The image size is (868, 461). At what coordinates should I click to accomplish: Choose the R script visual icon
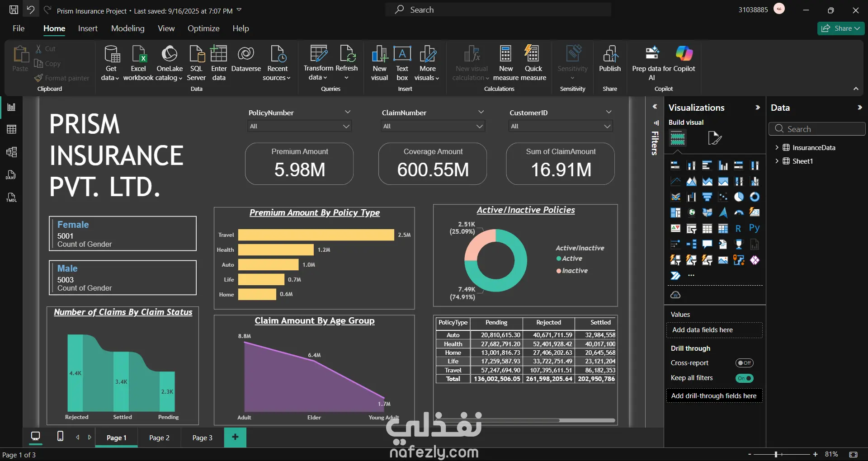click(739, 229)
